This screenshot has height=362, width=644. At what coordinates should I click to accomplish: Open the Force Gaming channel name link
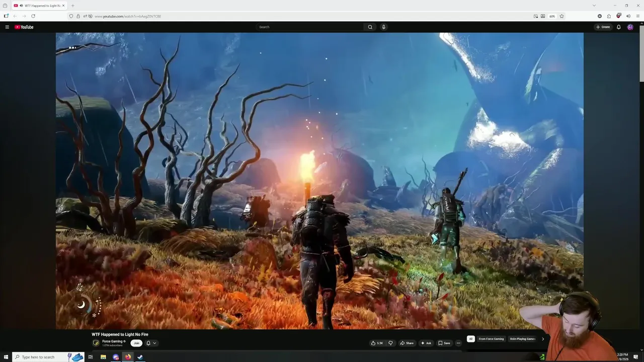click(113, 341)
